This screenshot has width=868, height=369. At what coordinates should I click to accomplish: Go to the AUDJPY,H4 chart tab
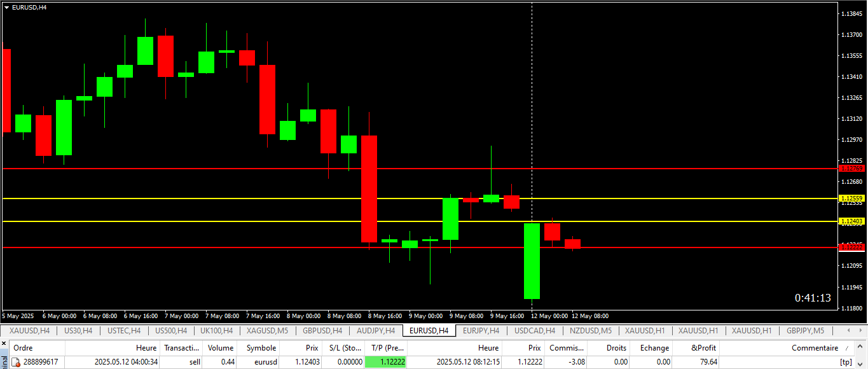376,331
